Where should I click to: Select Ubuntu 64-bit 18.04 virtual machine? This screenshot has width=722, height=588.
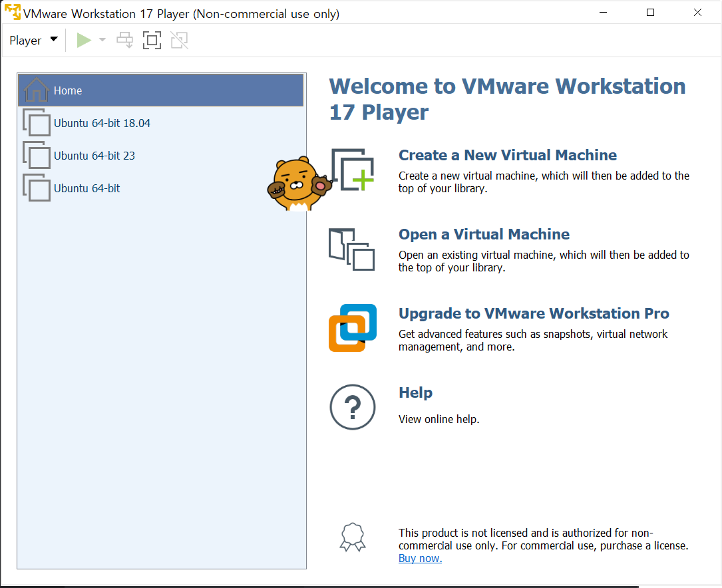click(160, 123)
